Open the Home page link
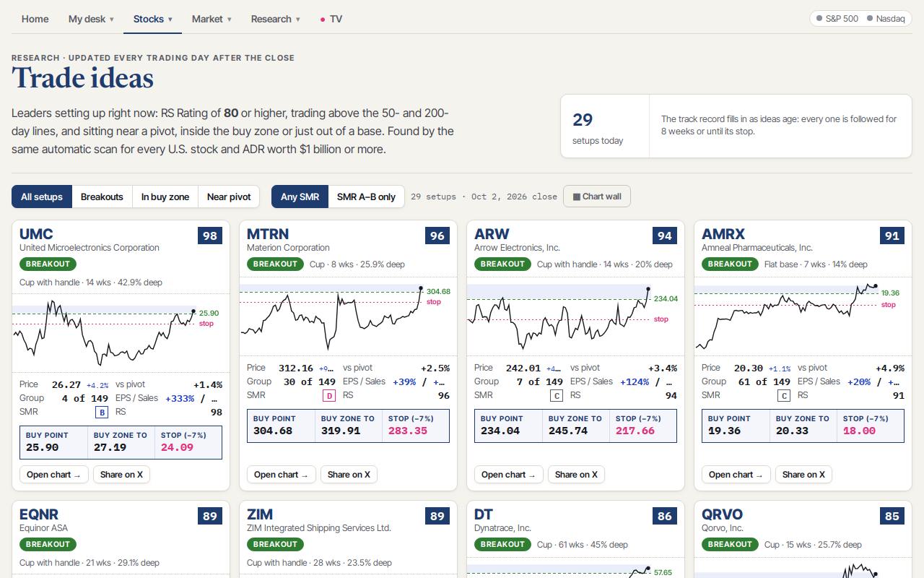Image resolution: width=924 pixels, height=578 pixels. [35, 19]
